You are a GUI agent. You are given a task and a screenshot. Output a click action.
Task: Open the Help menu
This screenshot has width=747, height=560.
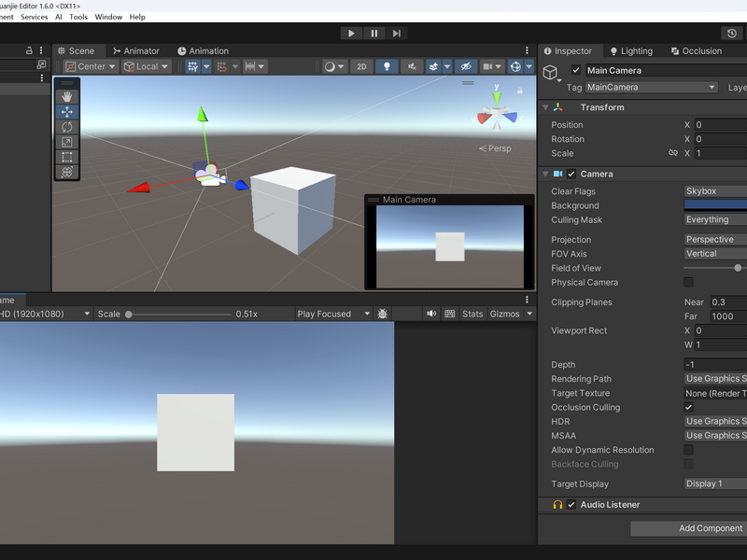[x=137, y=17]
